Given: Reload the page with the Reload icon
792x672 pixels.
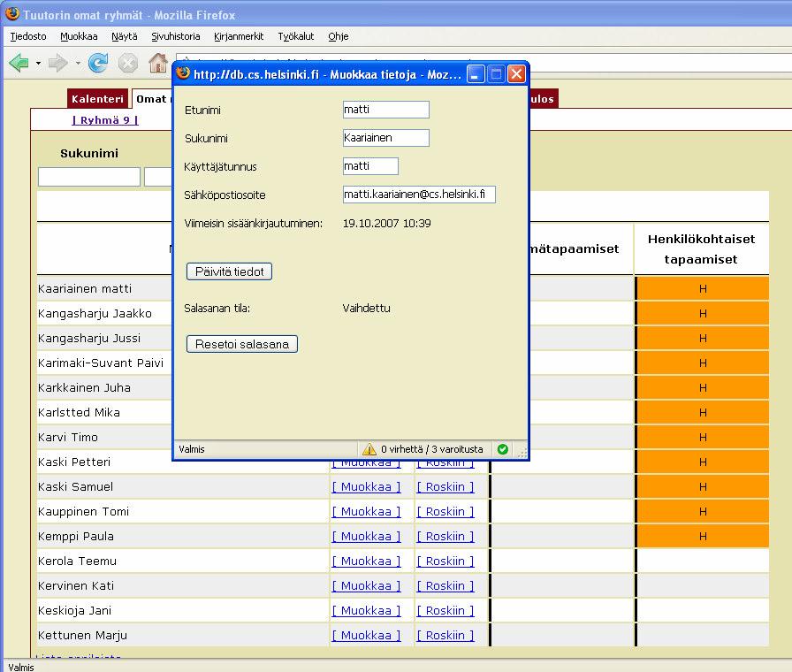Looking at the screenshot, I should 98,63.
